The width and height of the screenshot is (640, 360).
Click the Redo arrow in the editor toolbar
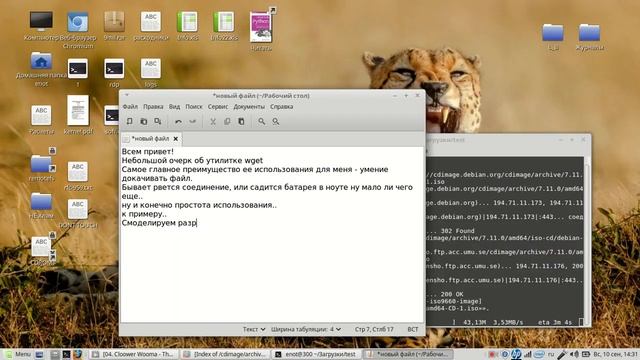[x=193, y=121]
